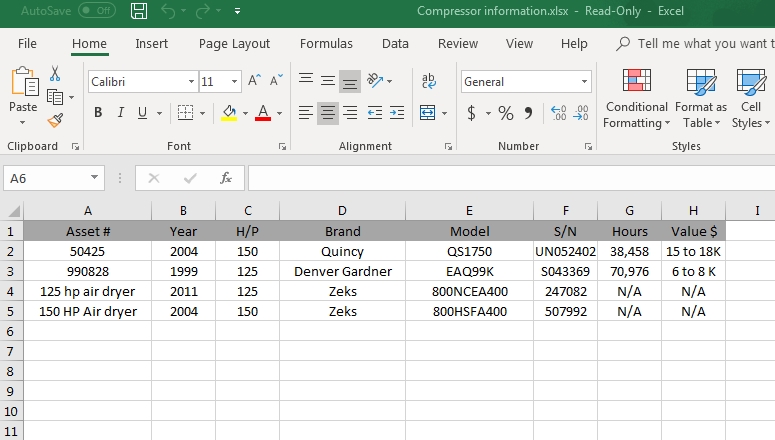The height and width of the screenshot is (440, 775).
Task: Click the Format Painter brush icon
Action: click(x=55, y=120)
